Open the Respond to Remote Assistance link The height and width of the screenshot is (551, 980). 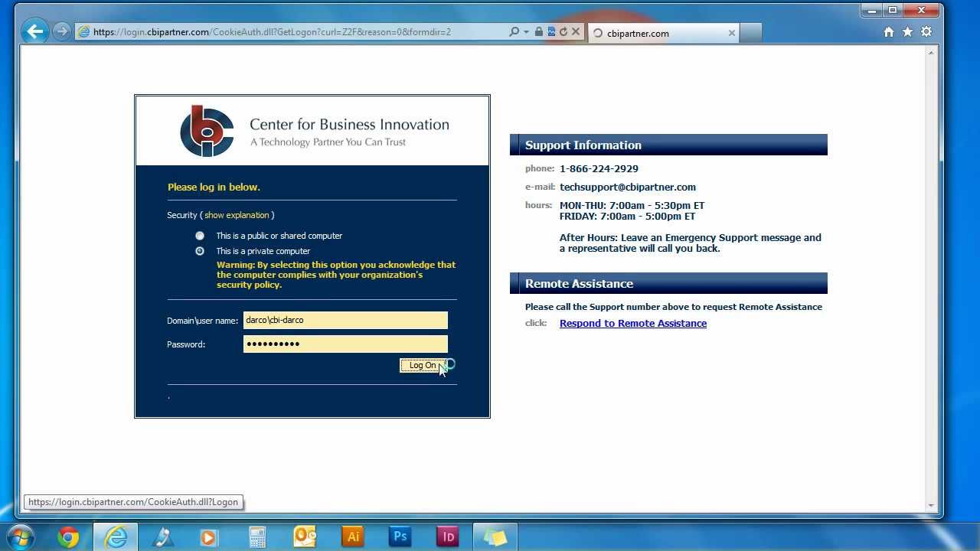(633, 324)
